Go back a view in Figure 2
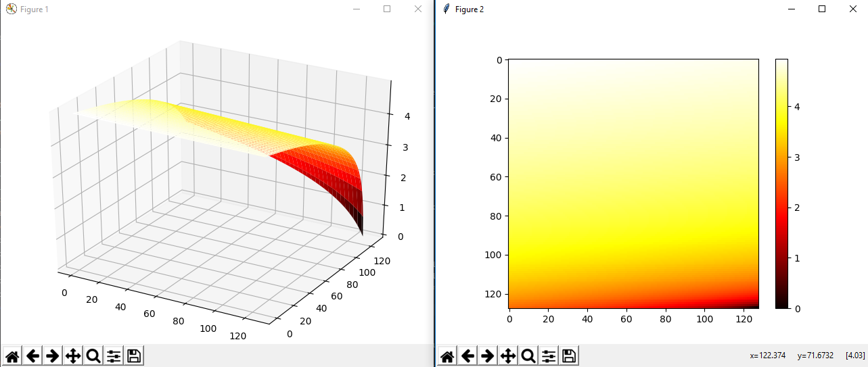868x367 pixels. (467, 356)
